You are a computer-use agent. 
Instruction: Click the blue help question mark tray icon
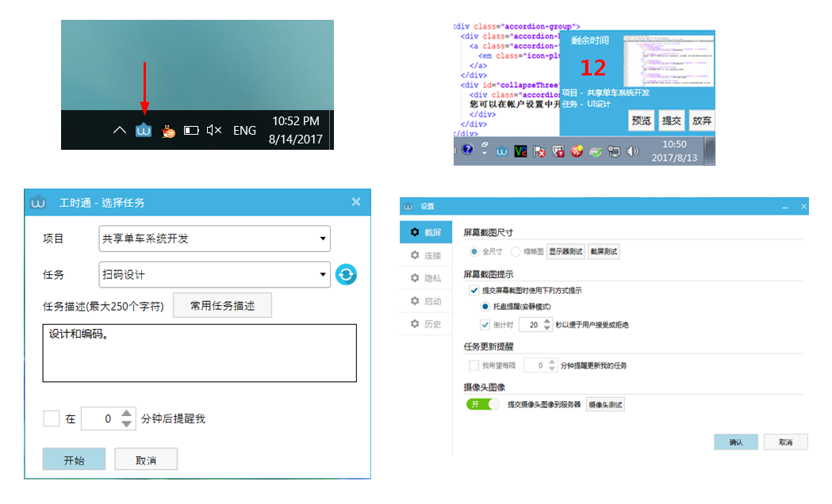(467, 149)
